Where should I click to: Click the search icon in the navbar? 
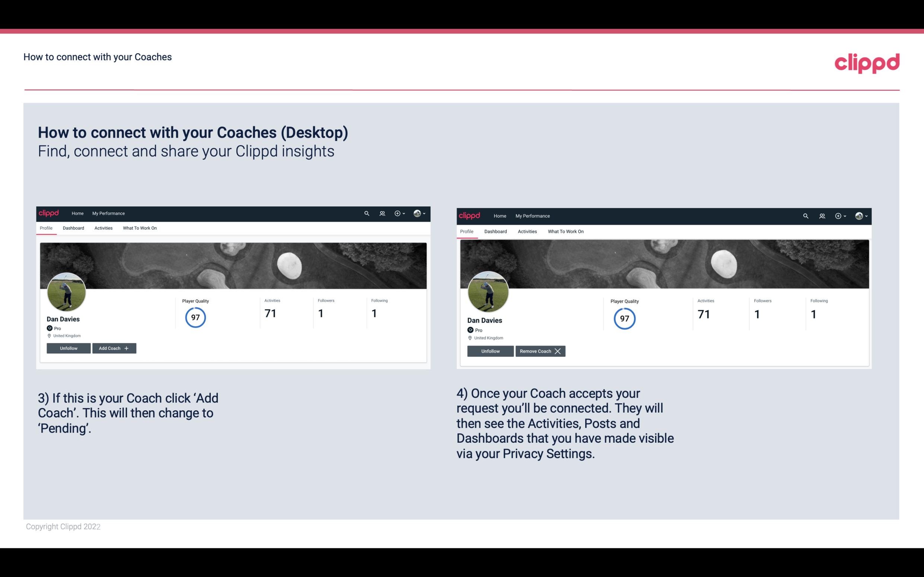(367, 213)
